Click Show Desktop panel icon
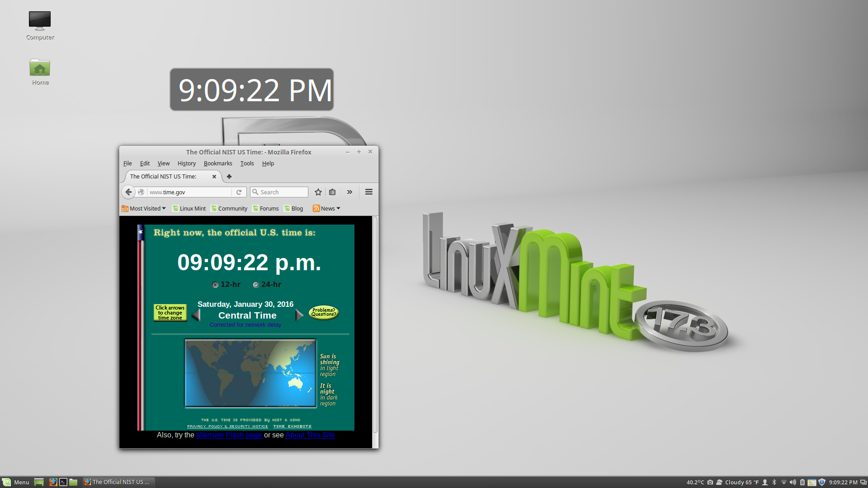868x488 pixels. coord(39,482)
